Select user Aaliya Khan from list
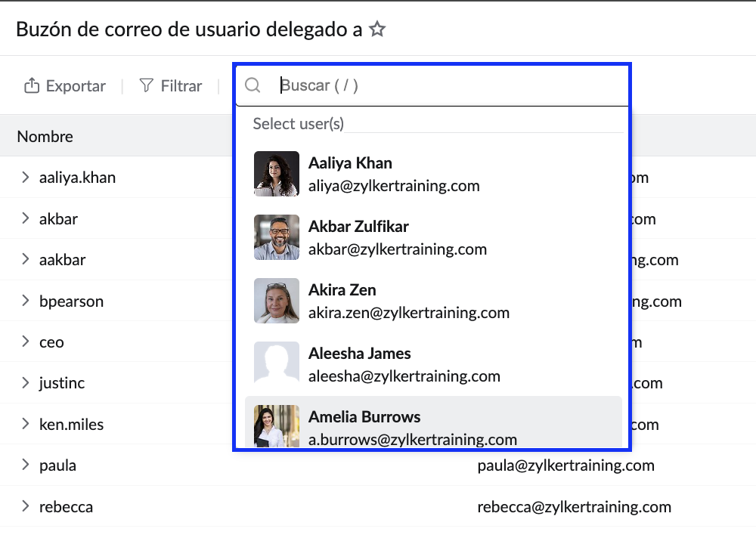This screenshot has height=538, width=756. [433, 174]
